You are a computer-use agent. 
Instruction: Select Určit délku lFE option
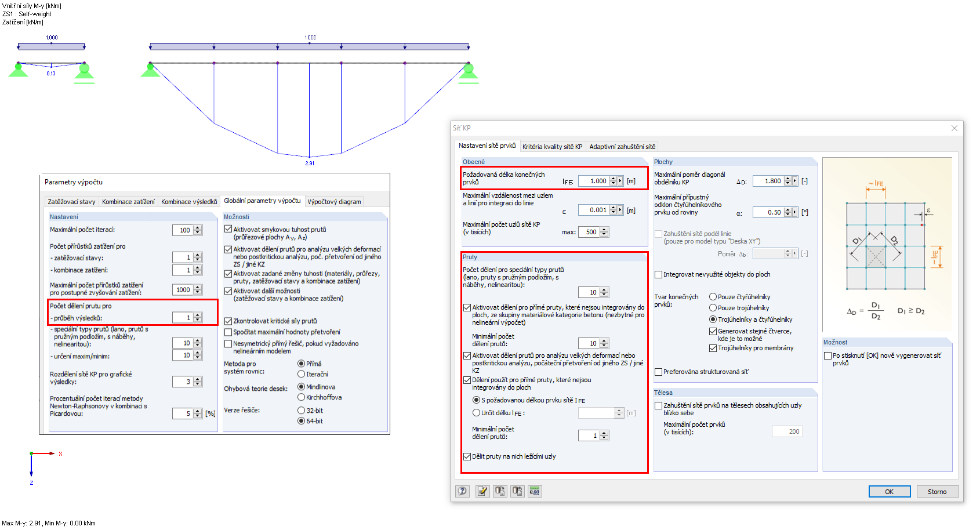tap(476, 413)
